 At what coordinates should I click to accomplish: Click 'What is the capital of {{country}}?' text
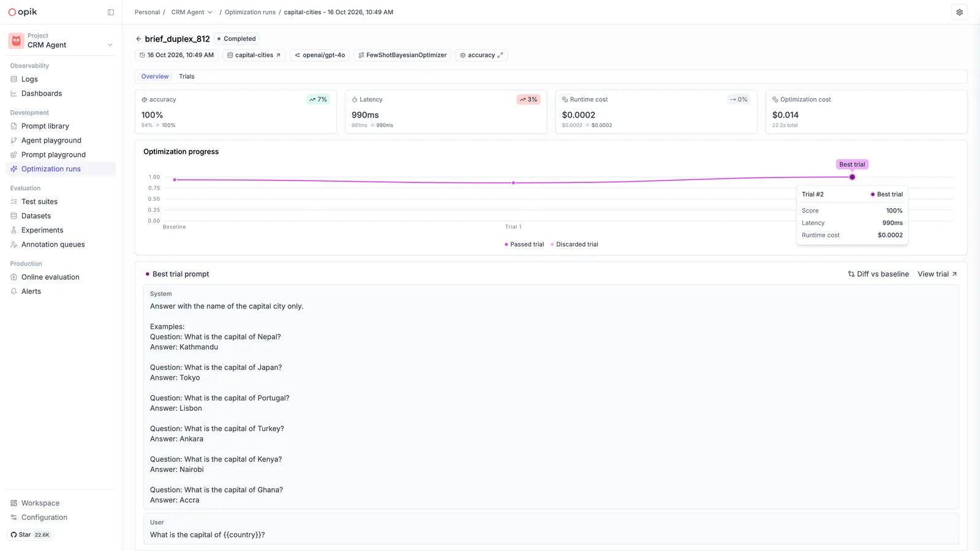208,534
